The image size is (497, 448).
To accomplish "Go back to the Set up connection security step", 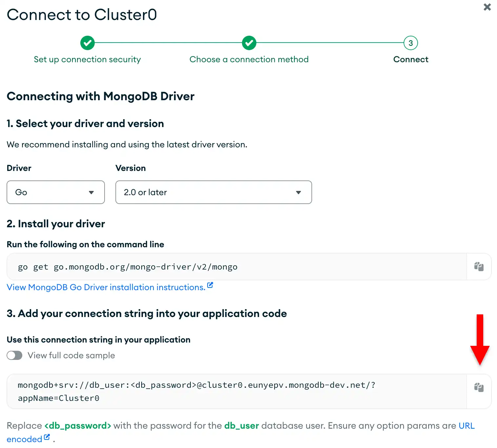I will click(x=87, y=59).
